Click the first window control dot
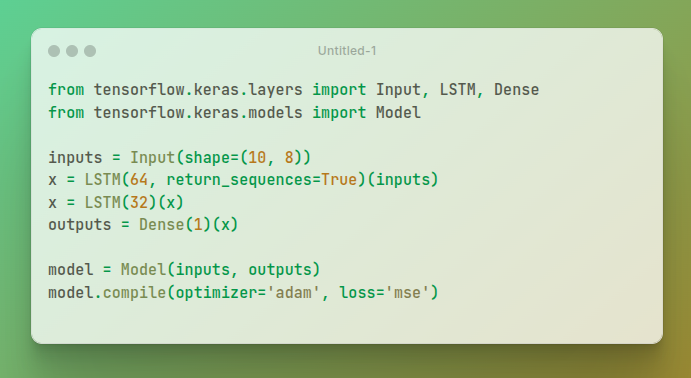This screenshot has height=378, width=691. click(54, 51)
